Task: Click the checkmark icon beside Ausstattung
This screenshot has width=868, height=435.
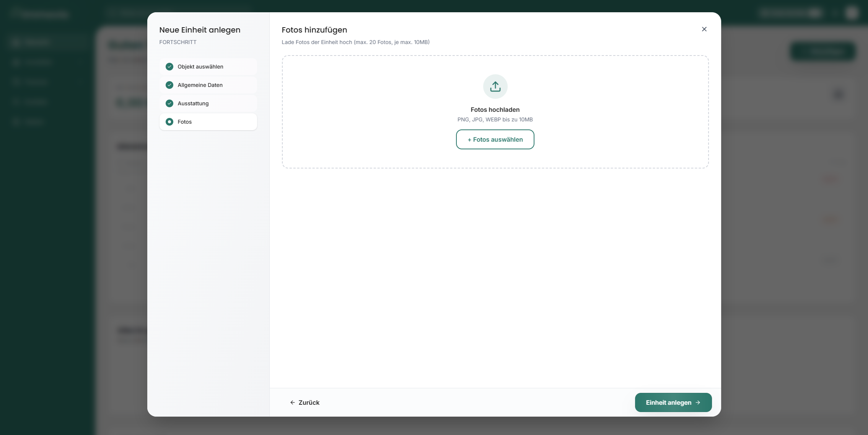Action: click(169, 103)
